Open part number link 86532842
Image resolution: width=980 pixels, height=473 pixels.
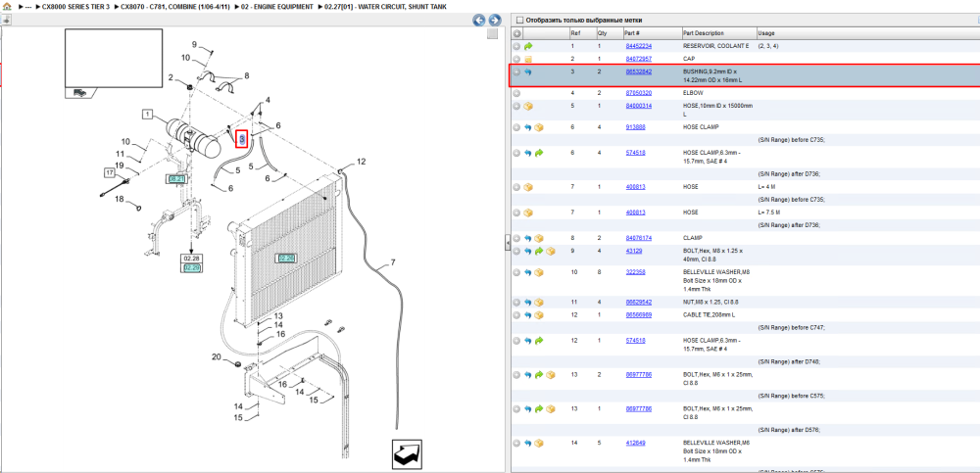(x=639, y=71)
